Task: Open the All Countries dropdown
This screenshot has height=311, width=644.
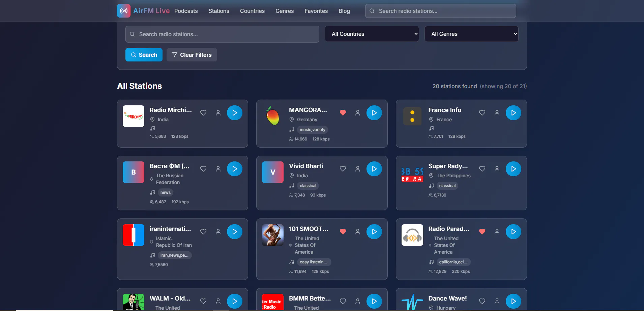Action: coord(372,34)
